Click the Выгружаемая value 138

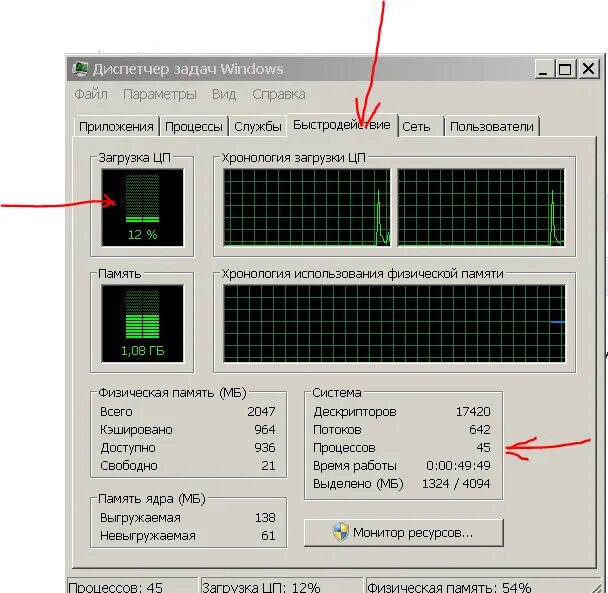(265, 518)
